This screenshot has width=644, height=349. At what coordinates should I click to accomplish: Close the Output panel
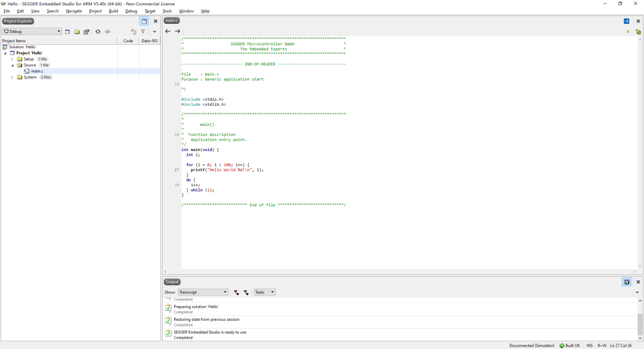[638, 282]
